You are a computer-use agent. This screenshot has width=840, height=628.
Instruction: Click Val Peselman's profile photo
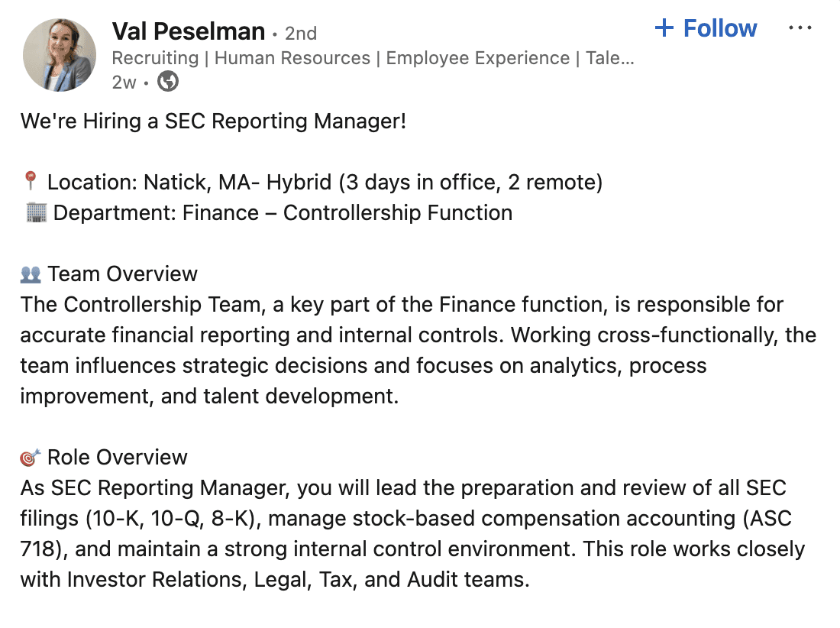pyautogui.click(x=60, y=55)
